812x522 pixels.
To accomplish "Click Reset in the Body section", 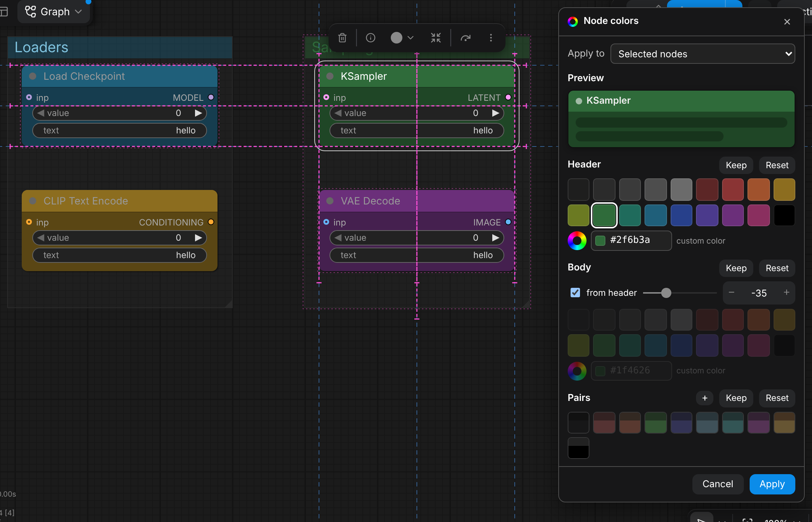I will (x=777, y=268).
